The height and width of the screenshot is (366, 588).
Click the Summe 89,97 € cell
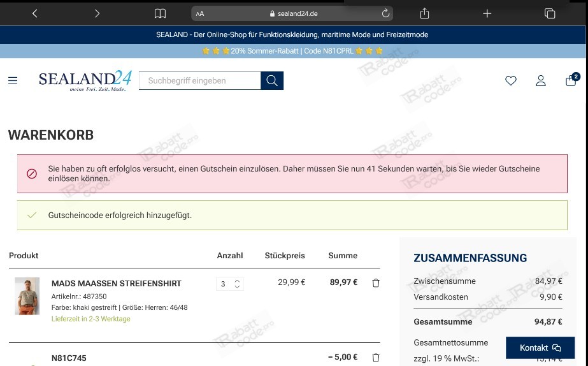click(343, 282)
